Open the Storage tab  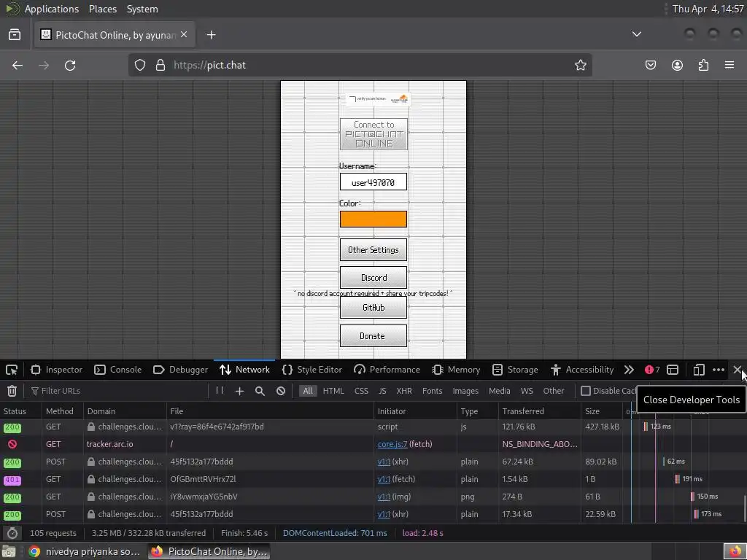(515, 370)
